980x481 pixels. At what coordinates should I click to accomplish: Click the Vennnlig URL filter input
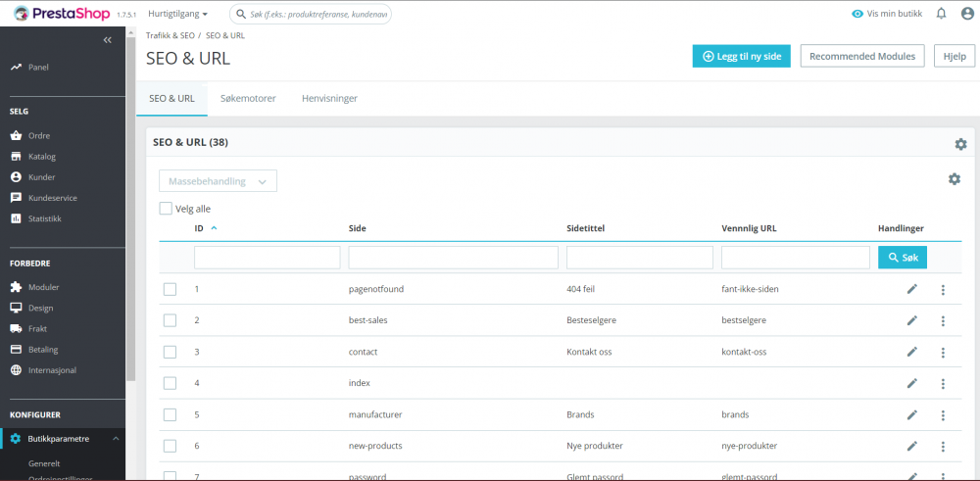[796, 258]
